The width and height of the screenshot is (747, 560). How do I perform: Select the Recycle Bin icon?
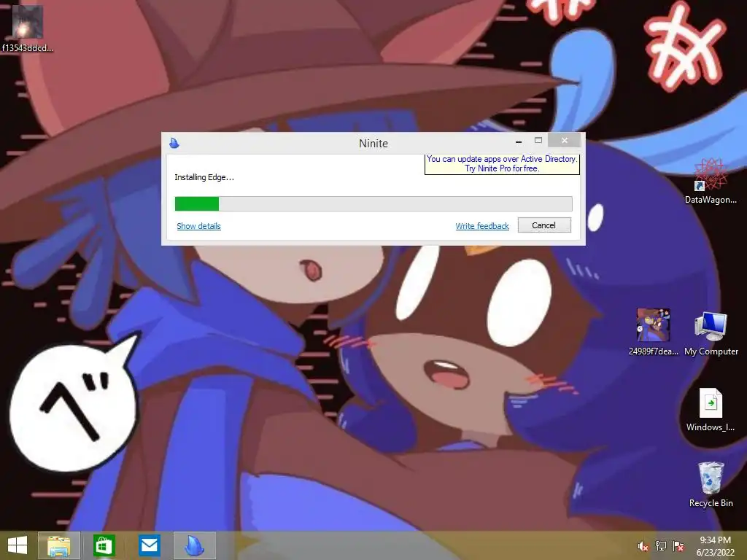[x=711, y=484]
